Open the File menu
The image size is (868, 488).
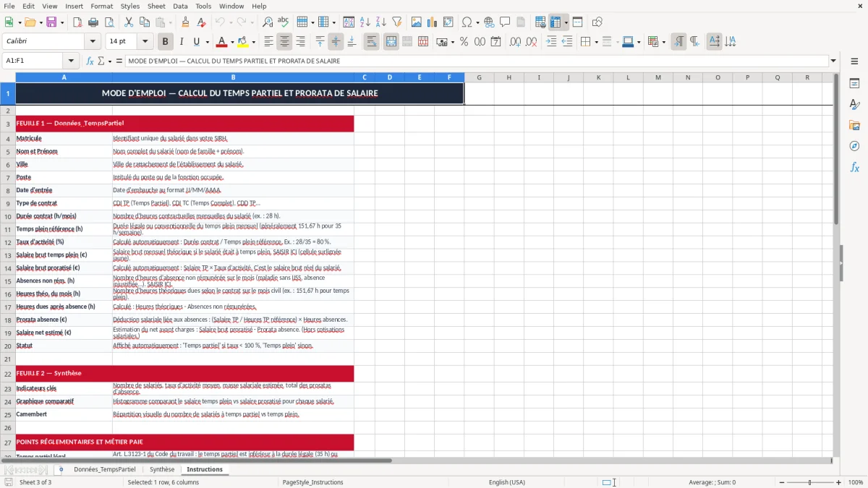coord(9,6)
